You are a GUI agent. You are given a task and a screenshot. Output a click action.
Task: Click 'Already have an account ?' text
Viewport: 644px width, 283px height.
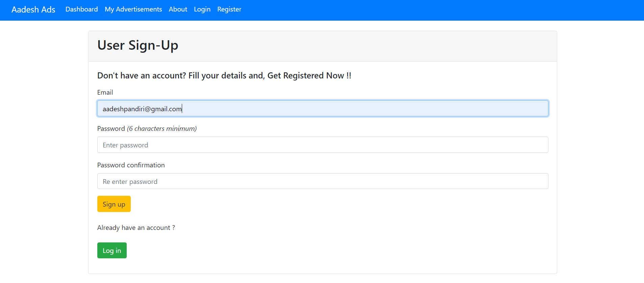(x=136, y=228)
